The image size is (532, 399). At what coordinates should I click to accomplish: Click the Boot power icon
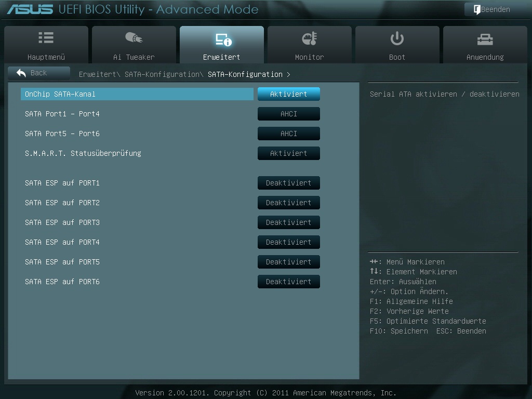pos(397,38)
